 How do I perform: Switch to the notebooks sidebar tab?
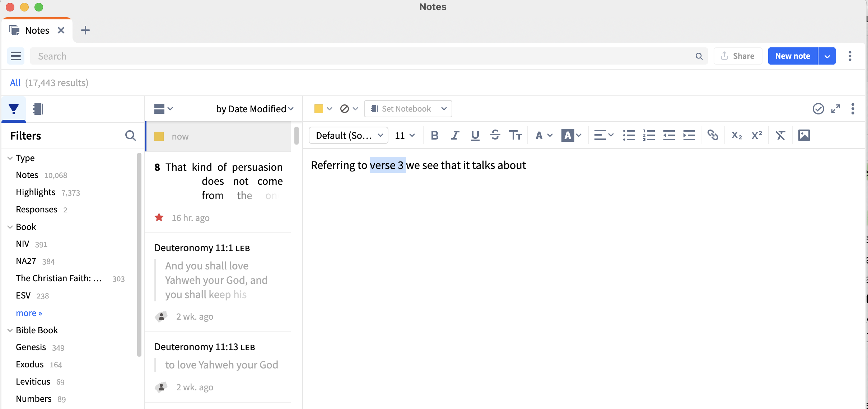tap(38, 109)
